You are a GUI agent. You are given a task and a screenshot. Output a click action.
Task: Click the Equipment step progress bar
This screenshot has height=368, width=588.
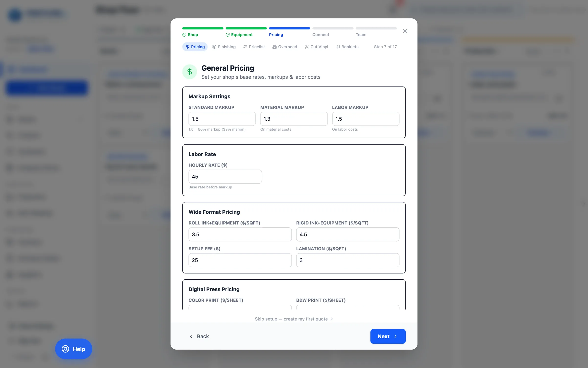[x=246, y=28]
